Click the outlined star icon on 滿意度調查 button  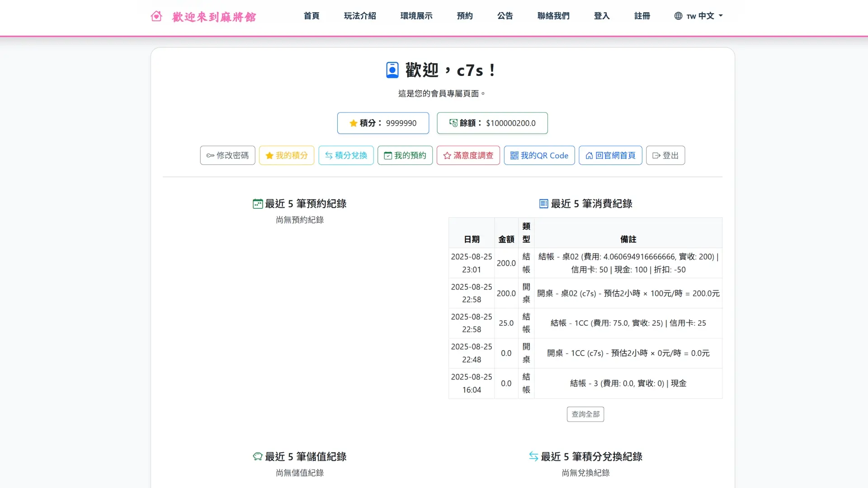point(447,155)
